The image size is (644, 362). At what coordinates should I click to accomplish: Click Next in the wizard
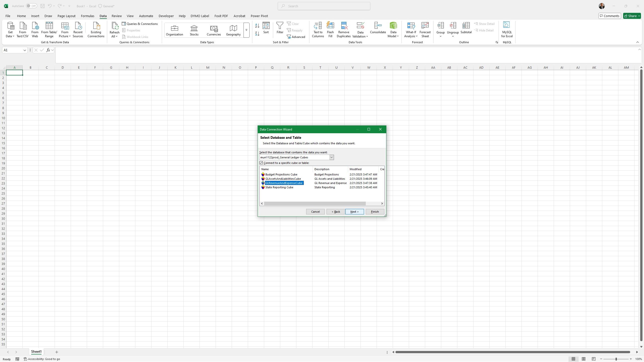[x=354, y=212]
